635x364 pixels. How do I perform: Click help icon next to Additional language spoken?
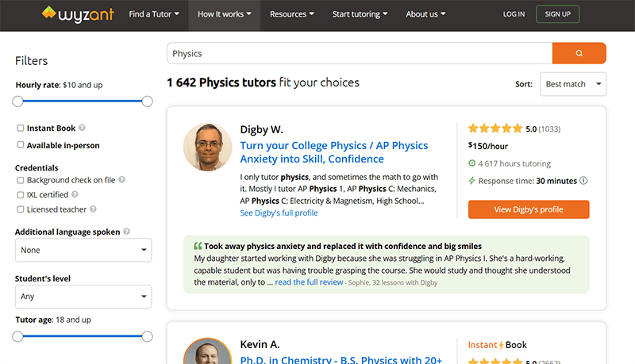(x=127, y=232)
